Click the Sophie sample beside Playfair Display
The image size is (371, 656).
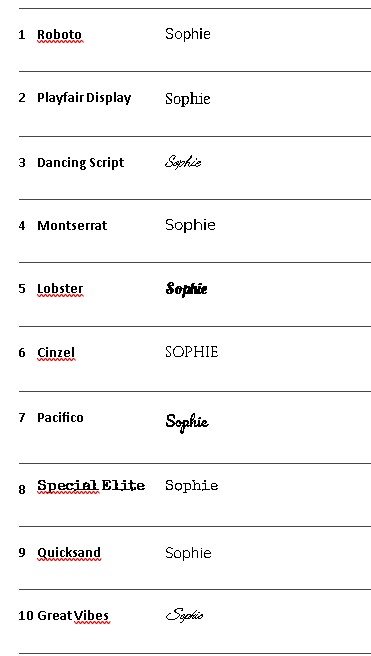[x=188, y=99]
